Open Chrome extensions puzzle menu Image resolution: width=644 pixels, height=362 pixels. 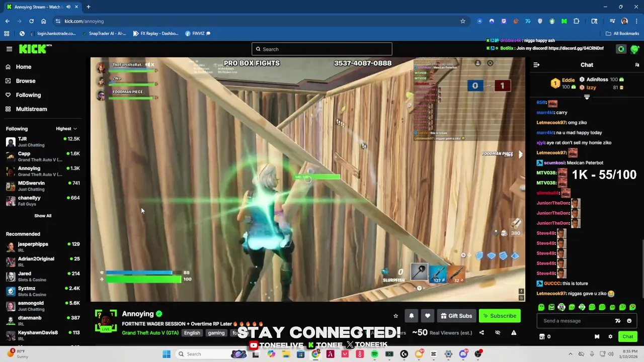click(577, 21)
